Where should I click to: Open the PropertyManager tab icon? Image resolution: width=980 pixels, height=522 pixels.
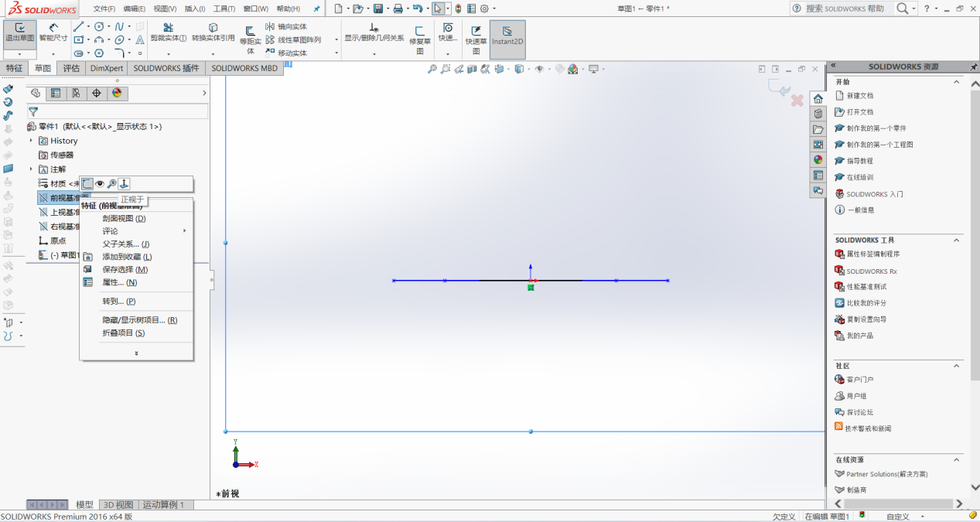tap(56, 93)
